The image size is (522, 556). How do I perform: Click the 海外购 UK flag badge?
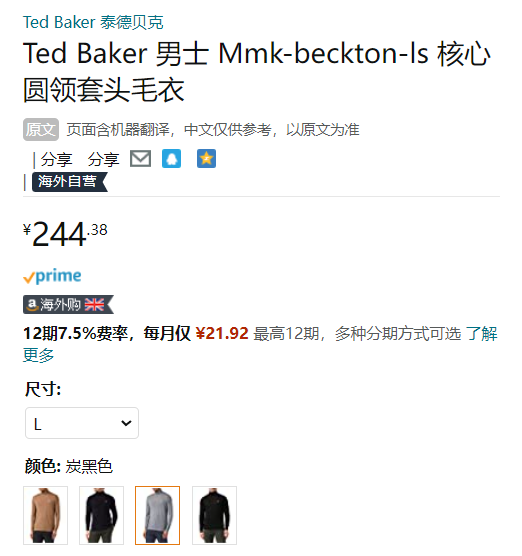click(x=68, y=305)
